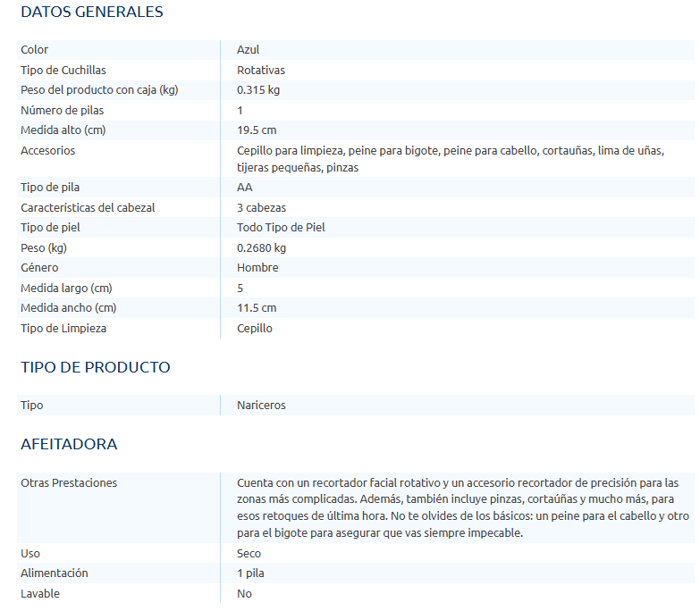Click the TIPO DE PRODUCTO heading
The image size is (700, 611).
95,367
